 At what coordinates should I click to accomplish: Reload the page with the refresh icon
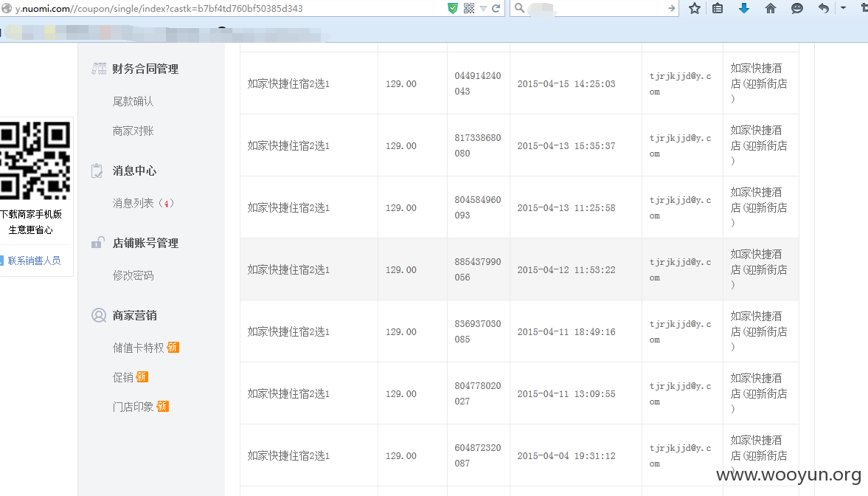click(496, 8)
